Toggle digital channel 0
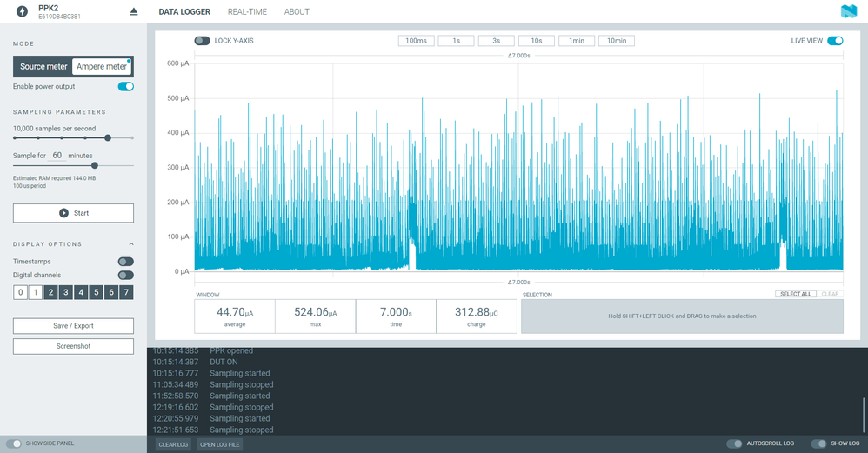This screenshot has height=453, width=868. click(21, 292)
